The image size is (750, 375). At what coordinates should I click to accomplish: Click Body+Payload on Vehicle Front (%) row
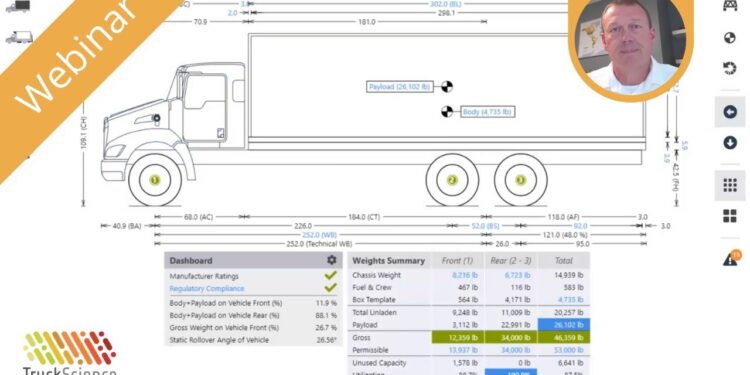tap(253, 303)
